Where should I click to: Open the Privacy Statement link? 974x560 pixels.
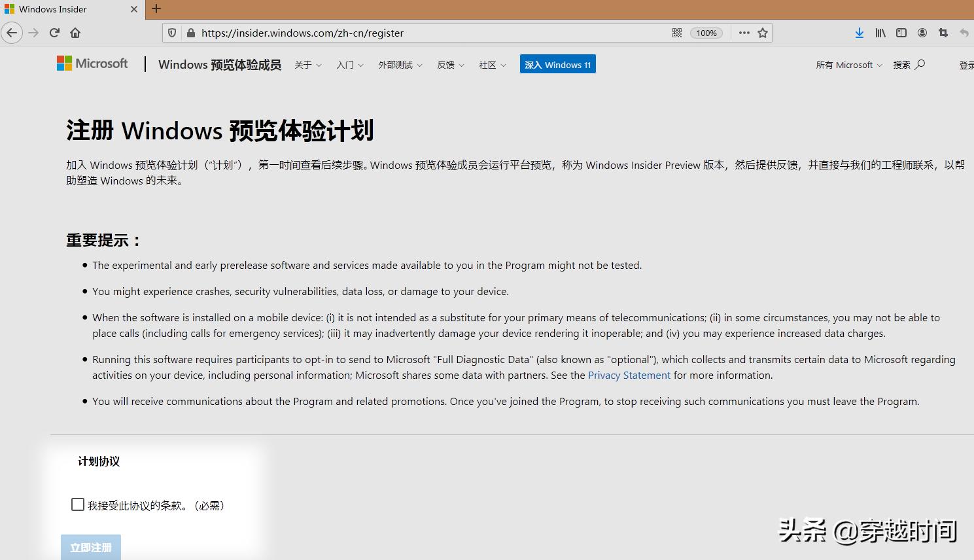pos(629,375)
